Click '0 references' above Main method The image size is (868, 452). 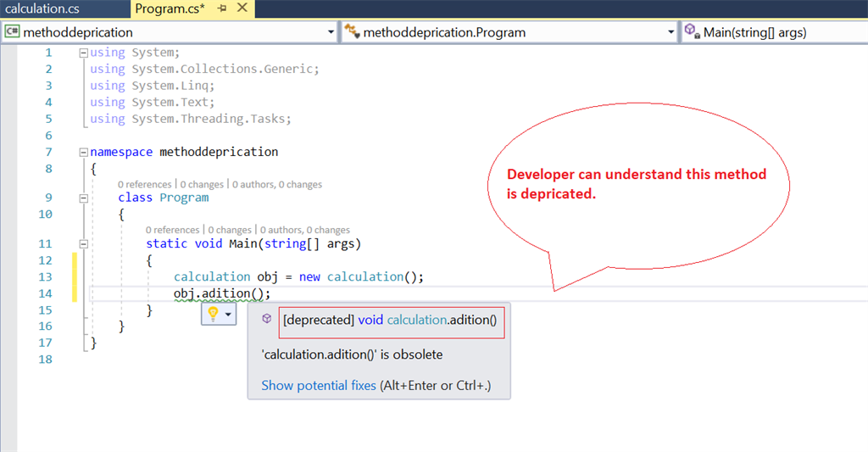(x=173, y=230)
